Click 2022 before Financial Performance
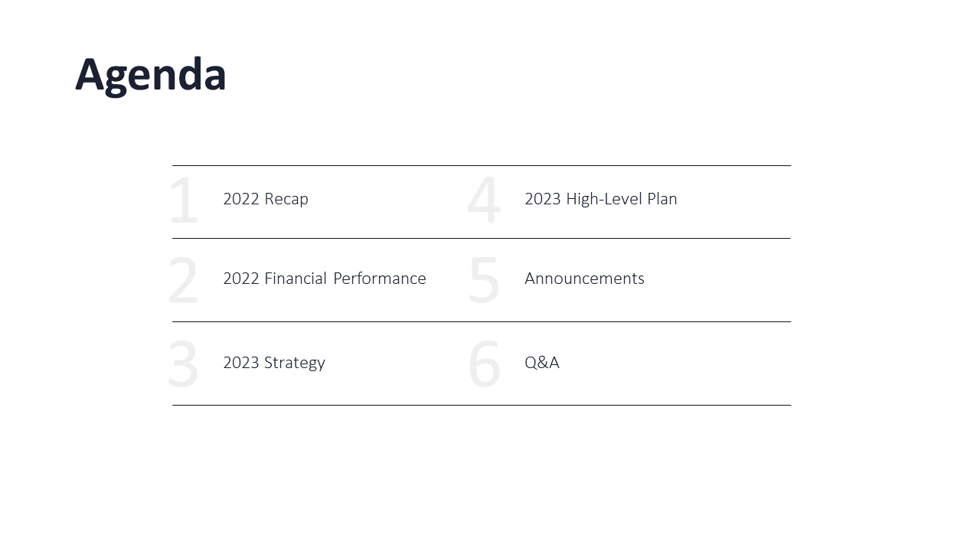Screen dimensions: 980x551 (241, 279)
